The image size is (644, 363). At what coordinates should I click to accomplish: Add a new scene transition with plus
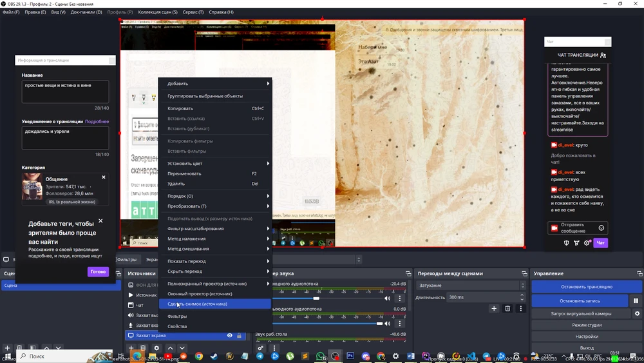point(494,308)
